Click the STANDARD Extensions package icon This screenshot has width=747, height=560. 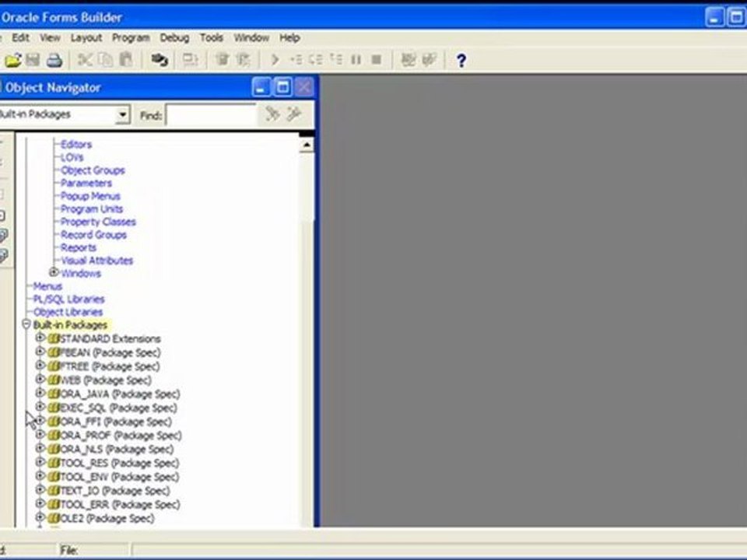(x=54, y=338)
